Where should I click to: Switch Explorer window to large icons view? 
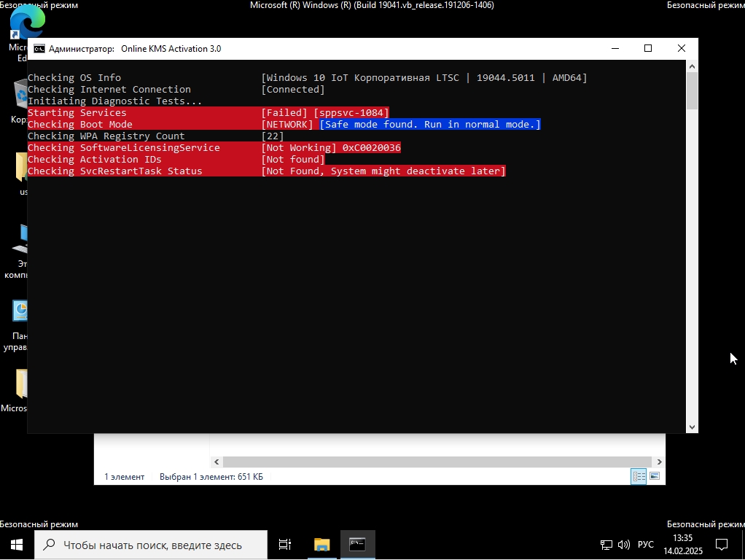655,476
